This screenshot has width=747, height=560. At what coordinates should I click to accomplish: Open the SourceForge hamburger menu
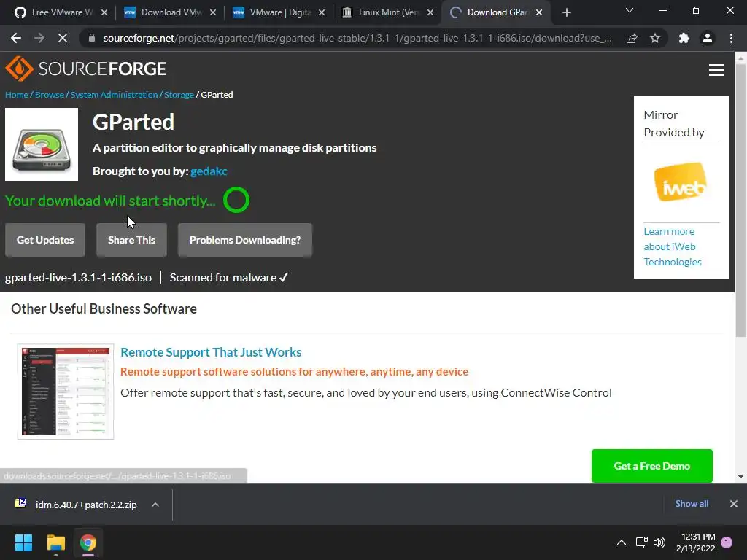716,70
